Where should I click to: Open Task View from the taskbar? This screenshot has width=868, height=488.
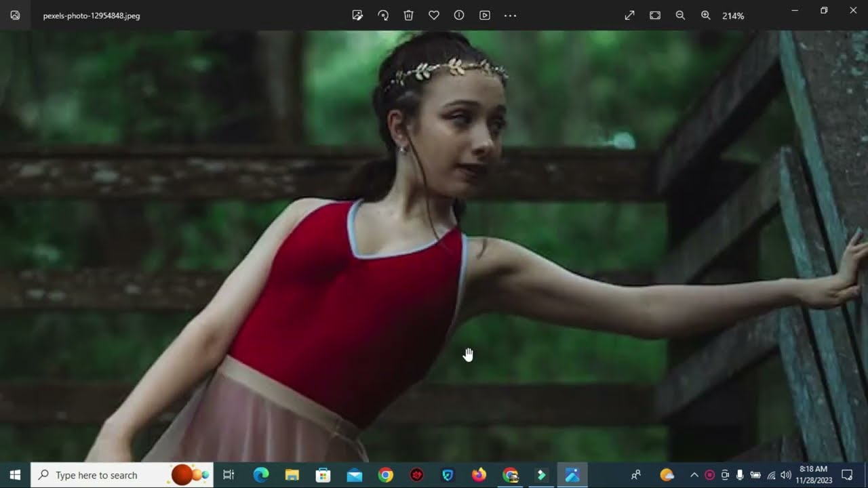(x=229, y=475)
